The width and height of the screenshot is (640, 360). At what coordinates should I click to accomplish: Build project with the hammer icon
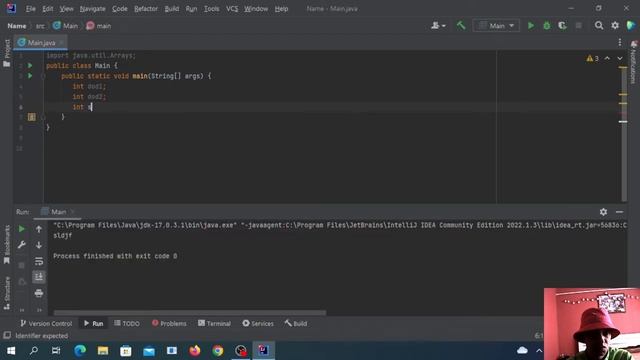(461, 26)
